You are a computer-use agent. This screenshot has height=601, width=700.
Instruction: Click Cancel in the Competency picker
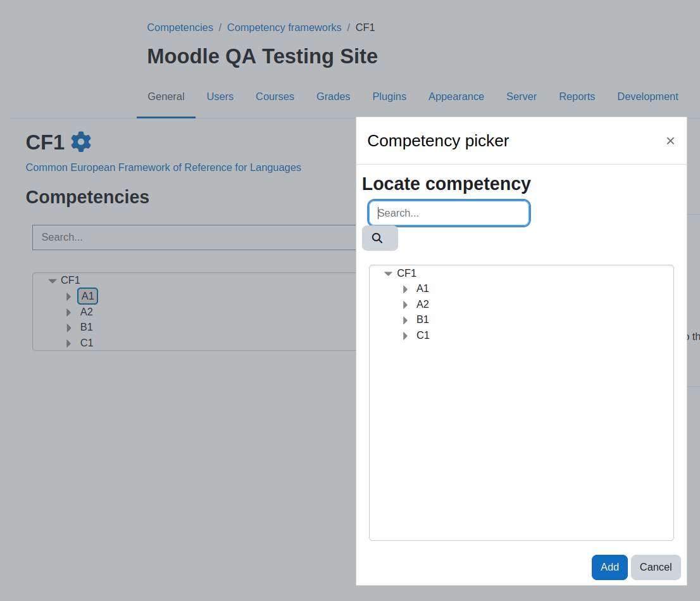[655, 567]
